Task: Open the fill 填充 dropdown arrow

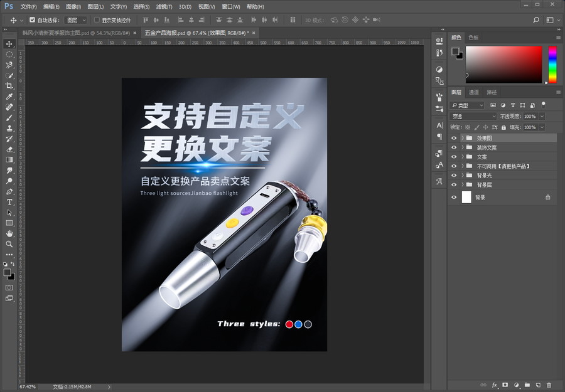Action: coord(542,127)
